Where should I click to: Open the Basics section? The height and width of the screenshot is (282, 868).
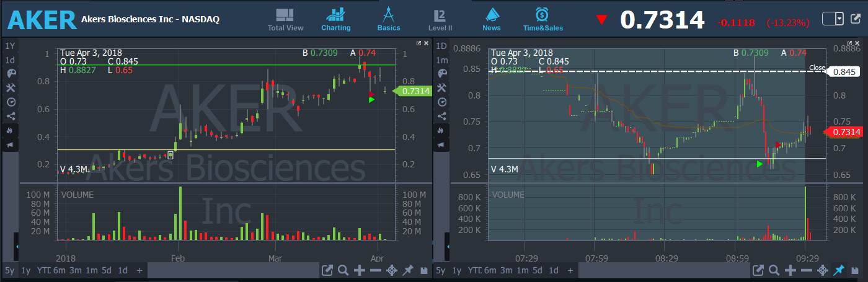[389, 19]
